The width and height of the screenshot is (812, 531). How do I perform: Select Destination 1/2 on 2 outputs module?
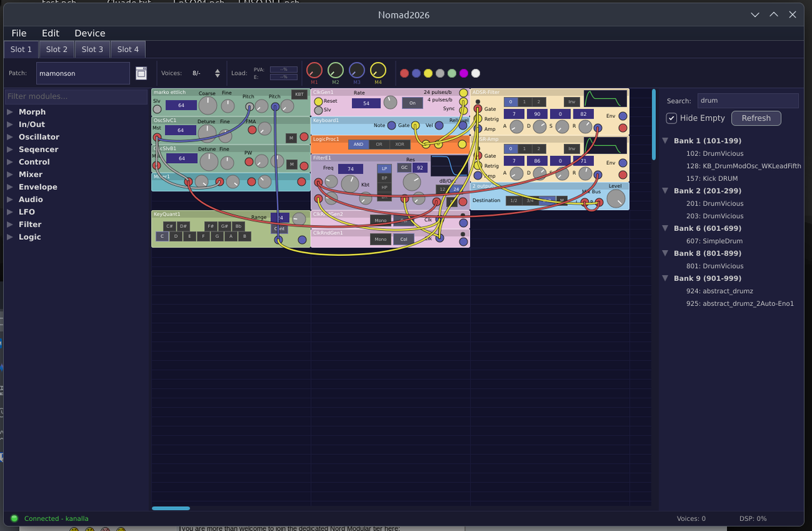pyautogui.click(x=513, y=200)
